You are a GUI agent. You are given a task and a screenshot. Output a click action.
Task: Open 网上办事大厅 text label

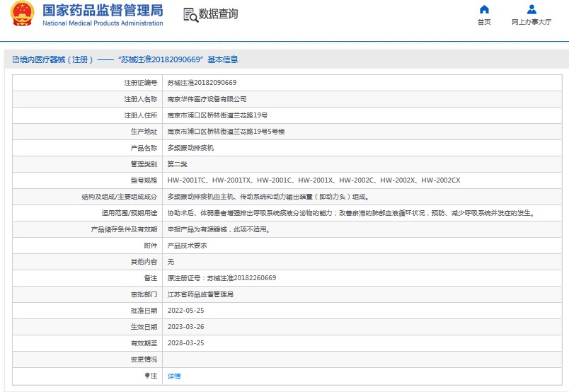pos(531,22)
